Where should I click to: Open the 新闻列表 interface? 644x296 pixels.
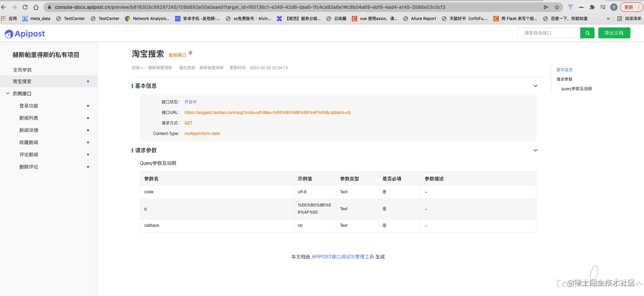click(29, 118)
